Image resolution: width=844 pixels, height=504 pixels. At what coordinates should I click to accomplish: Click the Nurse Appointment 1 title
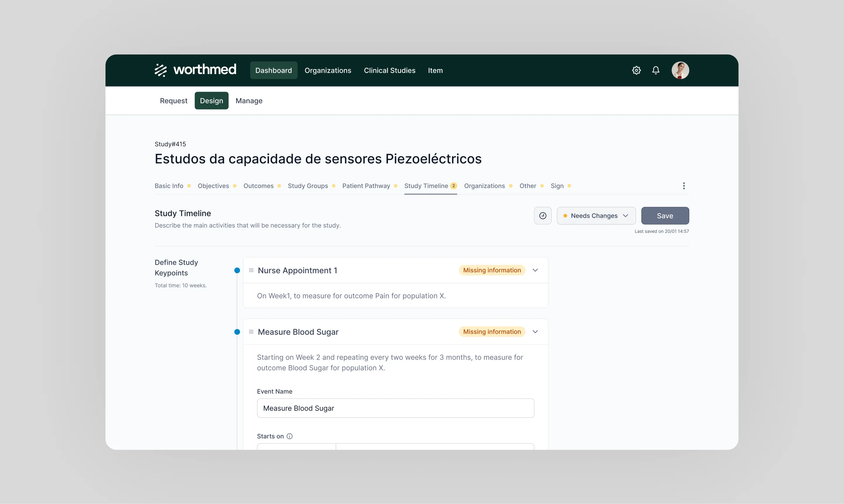[298, 270]
